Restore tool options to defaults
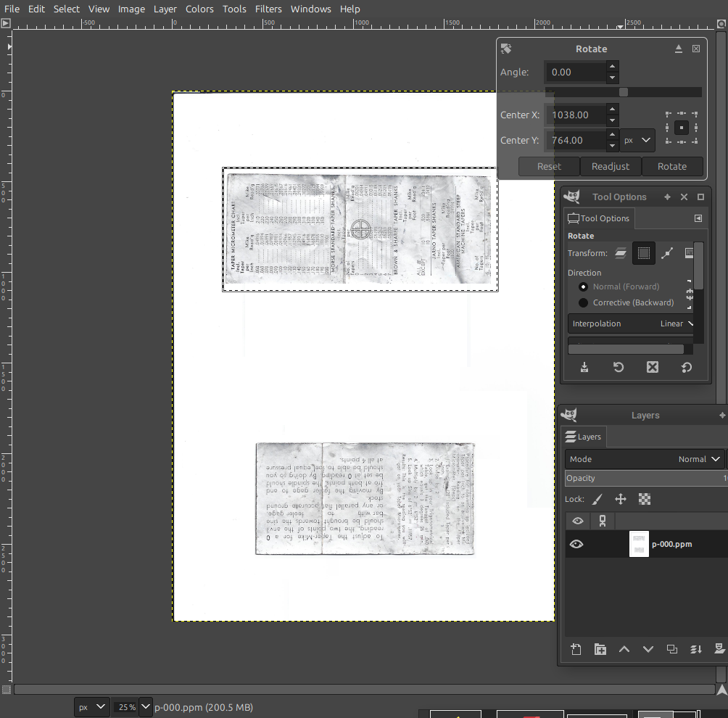This screenshot has height=718, width=728. pyautogui.click(x=686, y=368)
